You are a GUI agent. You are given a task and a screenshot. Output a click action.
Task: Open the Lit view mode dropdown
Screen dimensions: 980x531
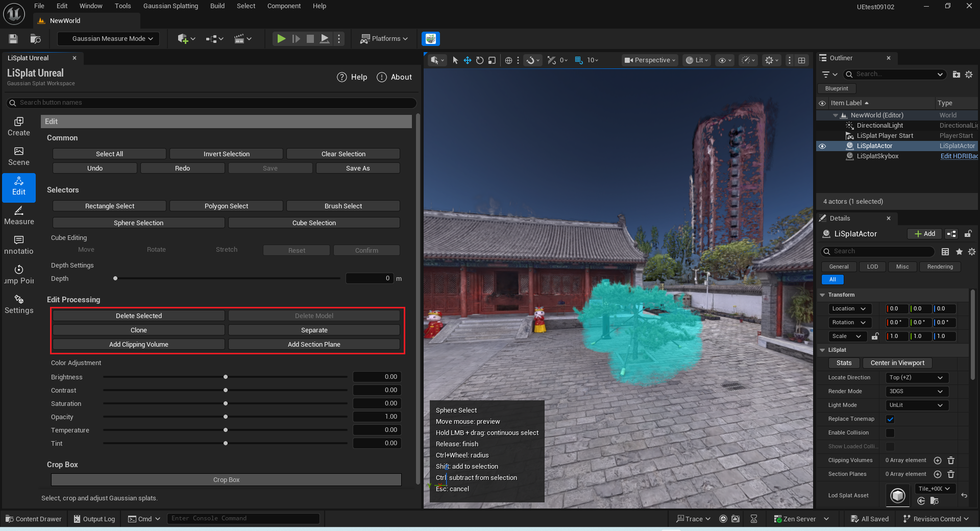(697, 60)
